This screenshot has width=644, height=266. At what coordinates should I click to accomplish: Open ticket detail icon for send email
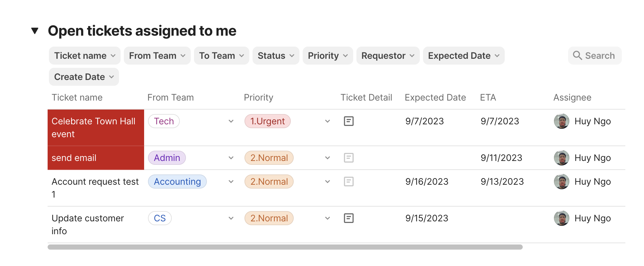[x=349, y=158]
